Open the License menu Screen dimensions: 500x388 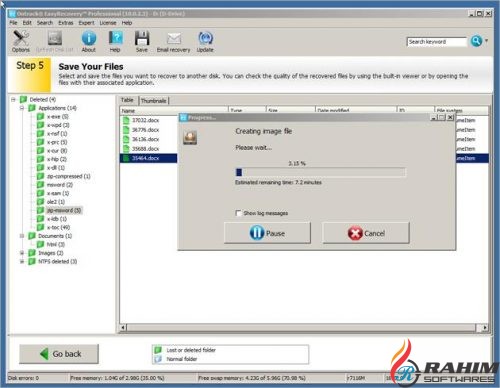108,23
